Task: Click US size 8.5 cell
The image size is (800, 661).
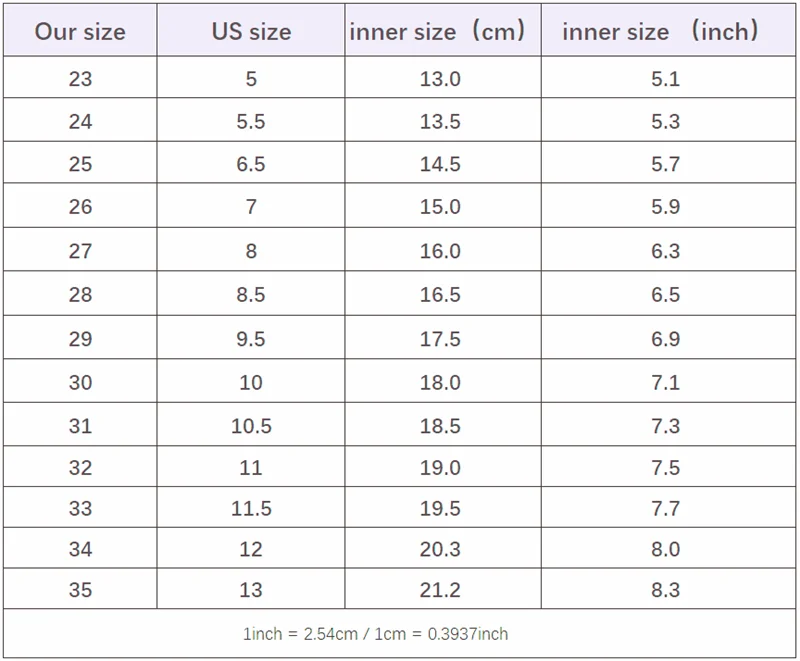Action: [x=251, y=293]
